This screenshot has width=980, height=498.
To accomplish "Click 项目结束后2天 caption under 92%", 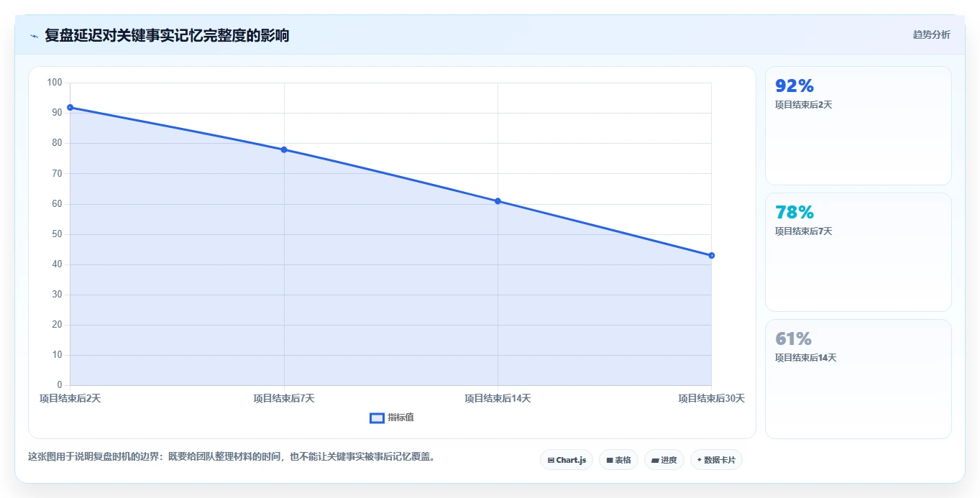I will (x=803, y=105).
